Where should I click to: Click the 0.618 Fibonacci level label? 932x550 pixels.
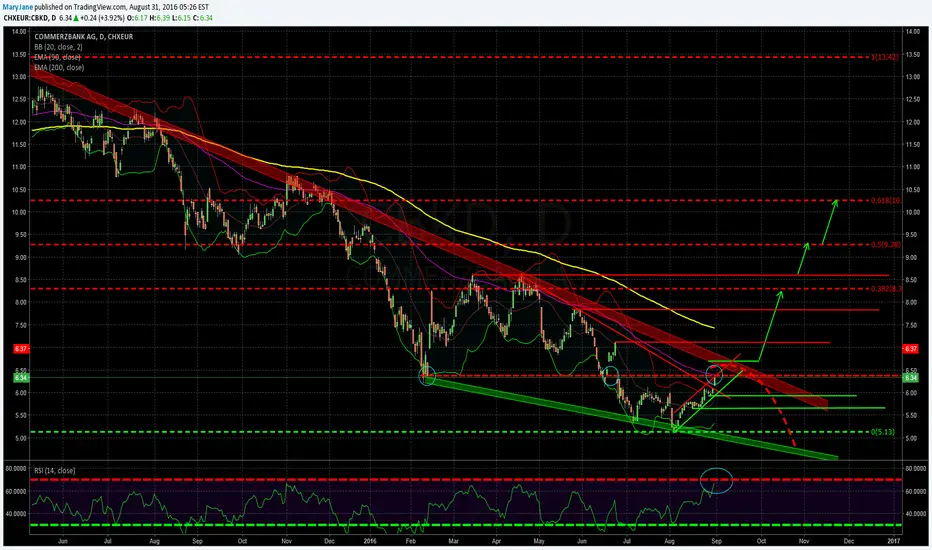(x=886, y=200)
